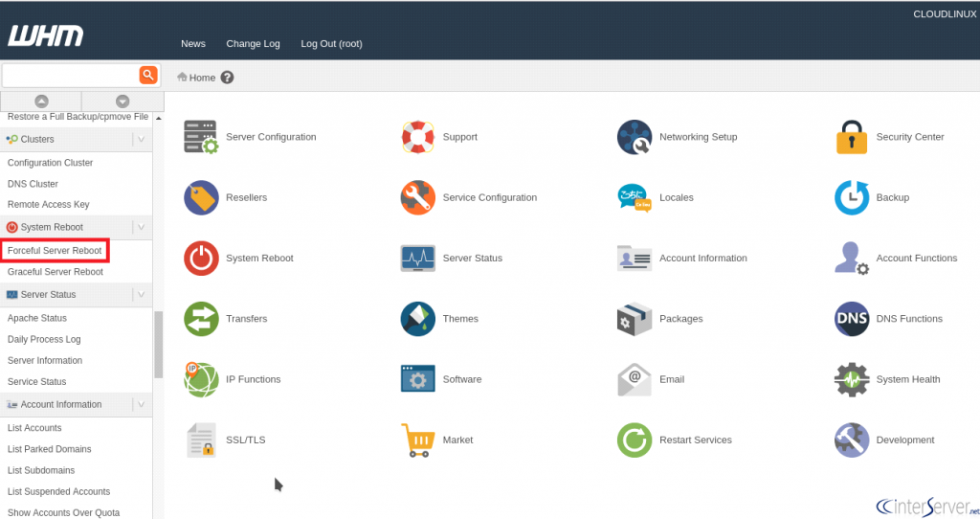Click the sidebar vertical scrollbar thumb
This screenshot has width=980, height=519.
pos(159,345)
